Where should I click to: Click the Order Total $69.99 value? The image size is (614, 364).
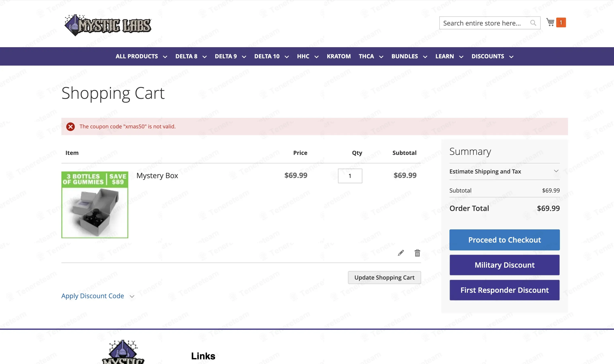[548, 209]
